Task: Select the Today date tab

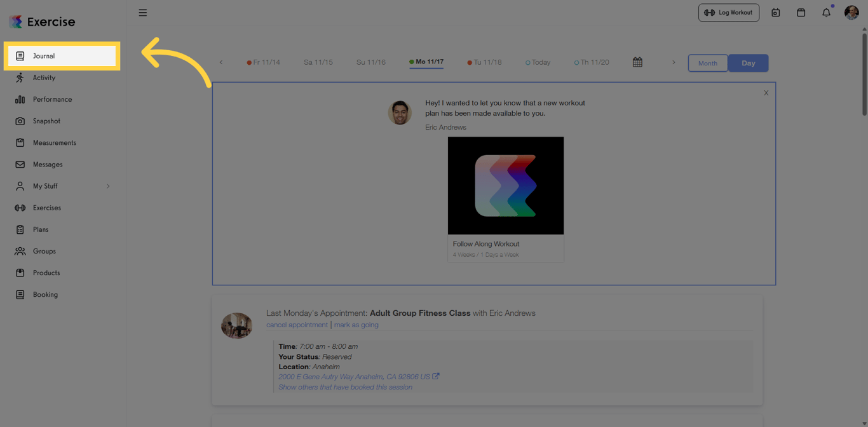Action: (x=538, y=62)
